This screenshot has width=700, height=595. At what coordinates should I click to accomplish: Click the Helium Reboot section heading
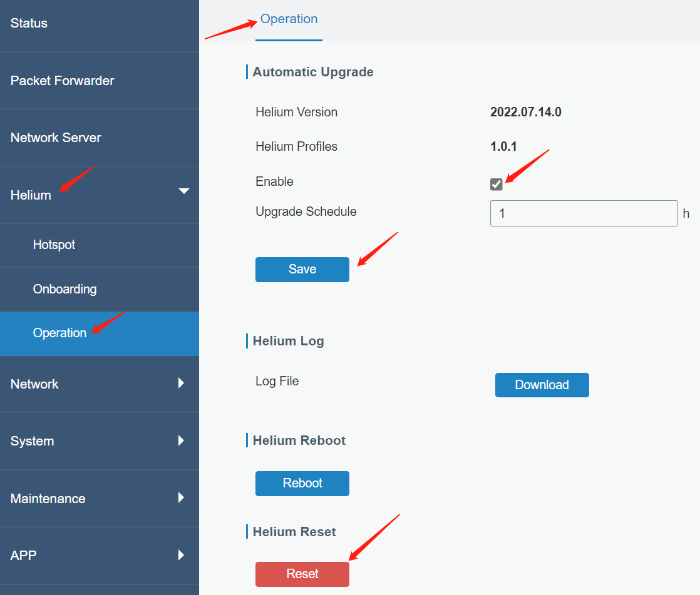(x=299, y=440)
